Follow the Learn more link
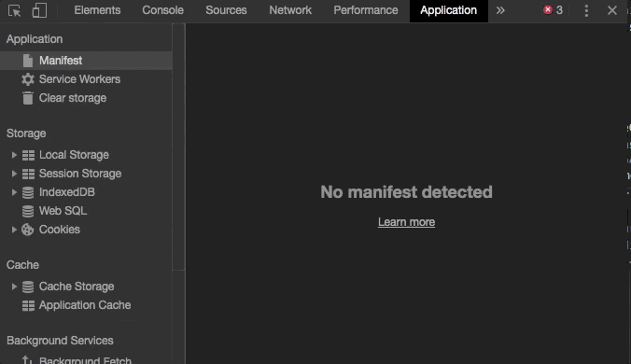Image resolution: width=631 pixels, height=364 pixels. [x=406, y=222]
